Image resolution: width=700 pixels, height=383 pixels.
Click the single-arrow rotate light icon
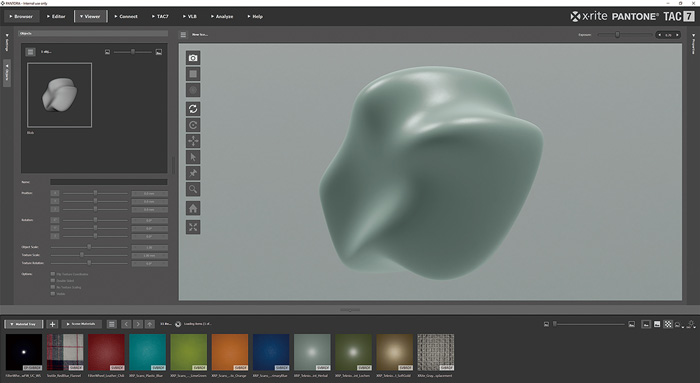[x=193, y=125]
